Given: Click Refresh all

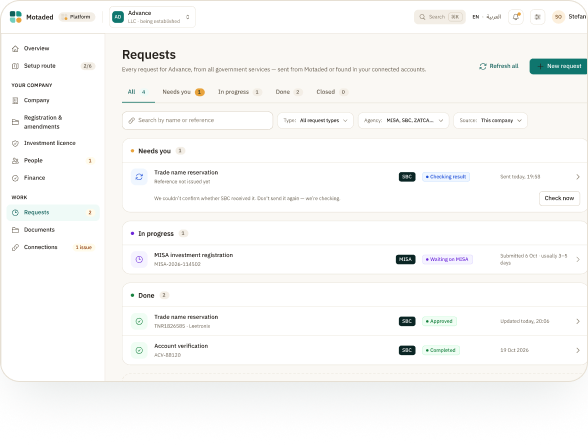Looking at the screenshot, I should click(x=499, y=66).
